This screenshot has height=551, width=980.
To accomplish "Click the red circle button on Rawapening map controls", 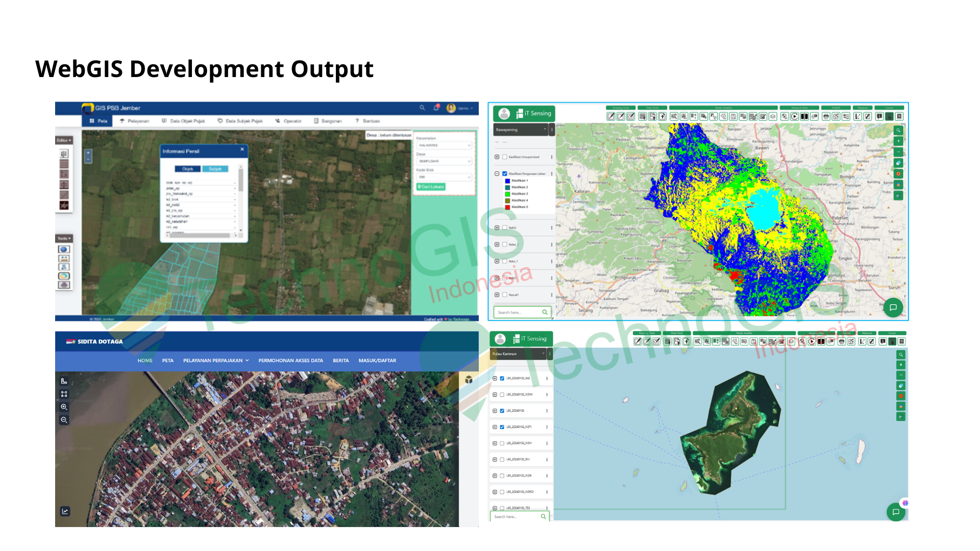I will pos(898,173).
